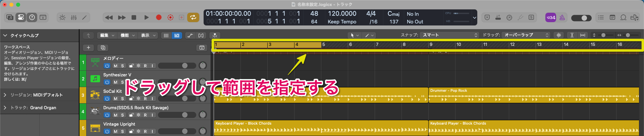Click the red Record button
644x136 pixels.
pyautogui.click(x=159, y=17)
